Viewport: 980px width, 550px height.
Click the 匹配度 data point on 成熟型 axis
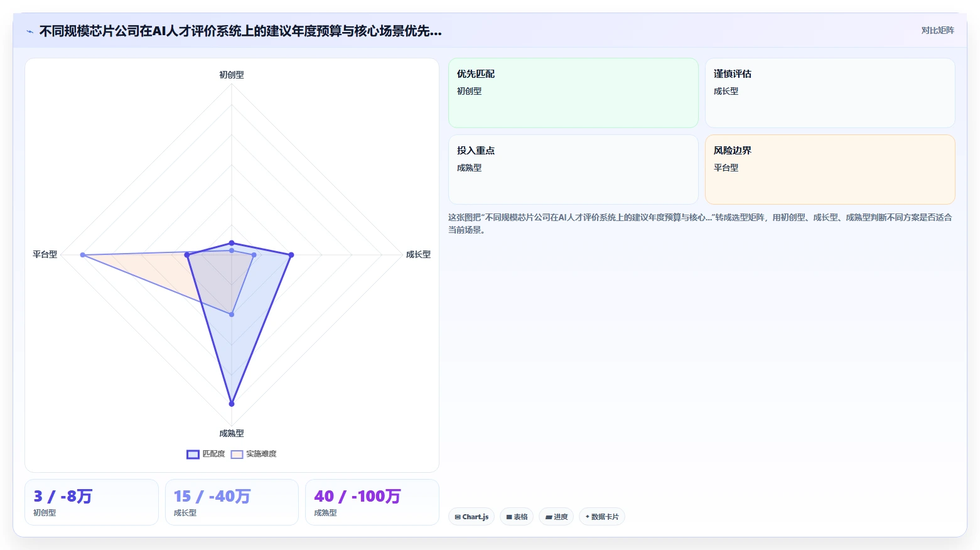[x=232, y=404]
